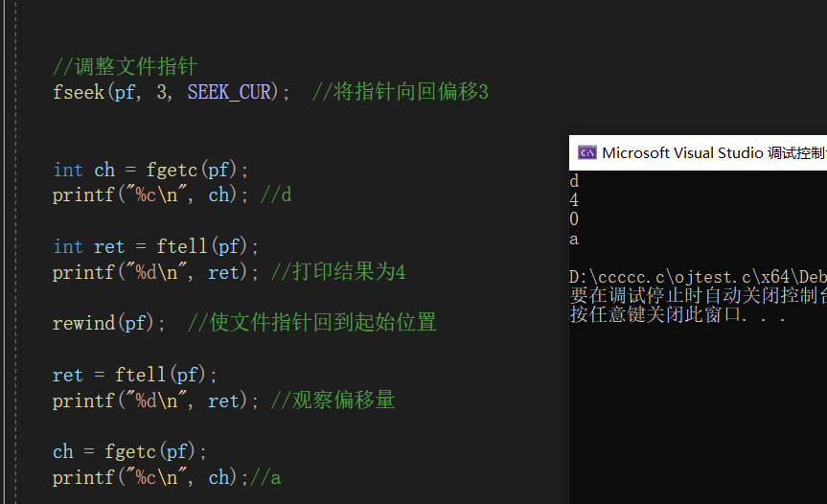Click the console window icon in title bar
Viewport: 827px width, 504px height.
point(587,153)
